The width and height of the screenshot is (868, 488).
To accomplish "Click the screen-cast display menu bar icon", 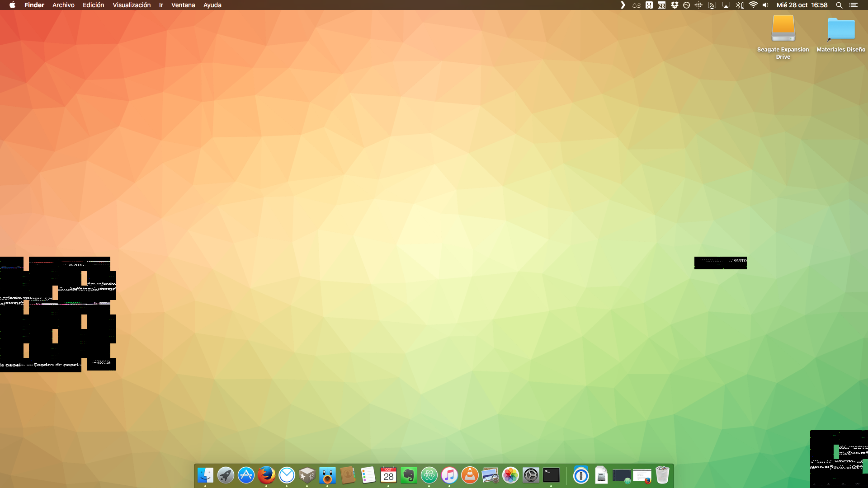I will pyautogui.click(x=712, y=5).
